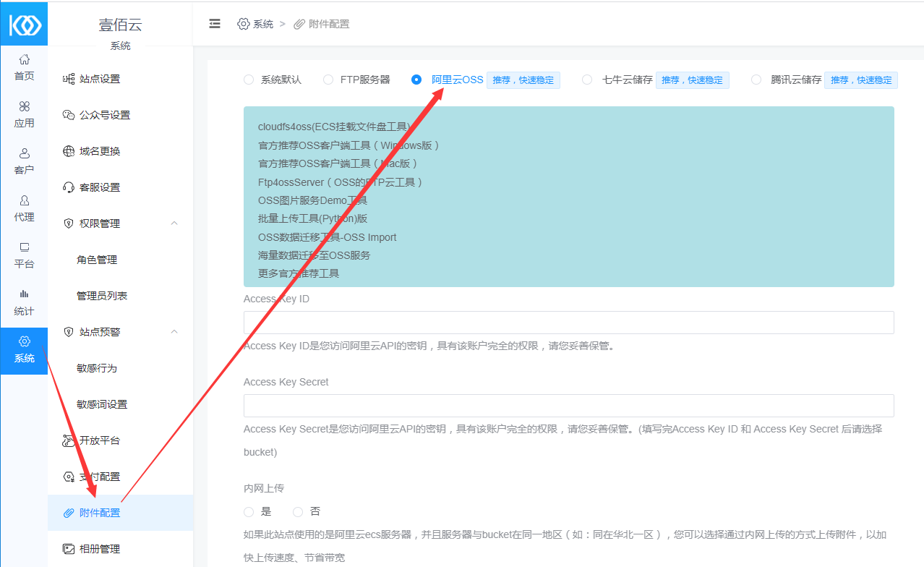Image resolution: width=924 pixels, height=567 pixels.
Task: Click the 权限管理 shield icon
Action: [69, 223]
